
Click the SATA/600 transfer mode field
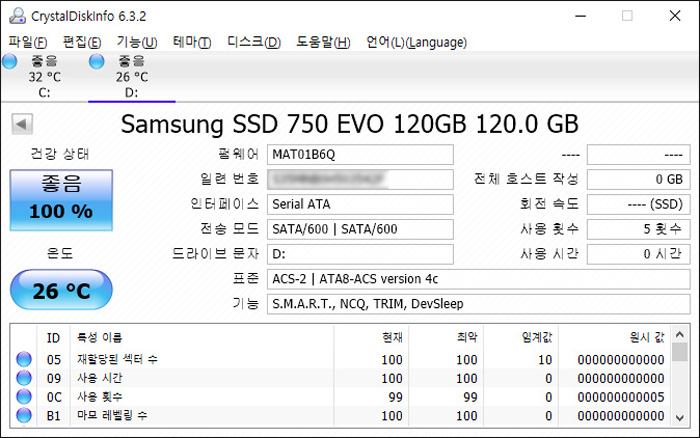(x=360, y=229)
